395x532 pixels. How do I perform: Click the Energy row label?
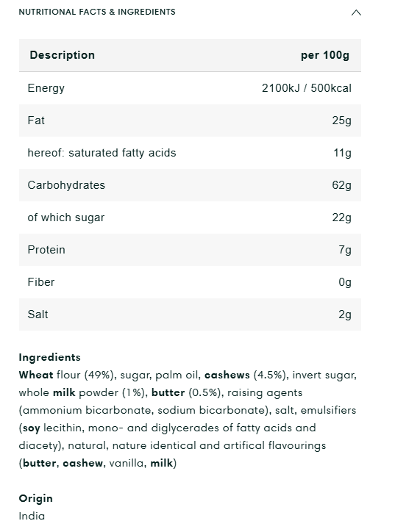[x=46, y=88]
